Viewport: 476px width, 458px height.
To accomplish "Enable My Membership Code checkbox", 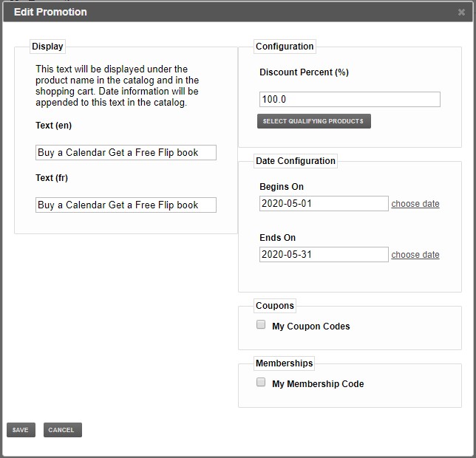I will click(x=261, y=382).
